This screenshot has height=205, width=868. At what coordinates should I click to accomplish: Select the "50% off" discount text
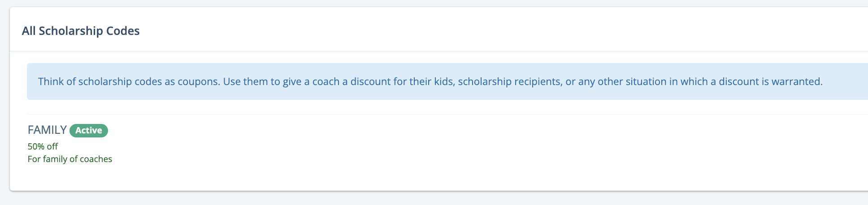(43, 146)
